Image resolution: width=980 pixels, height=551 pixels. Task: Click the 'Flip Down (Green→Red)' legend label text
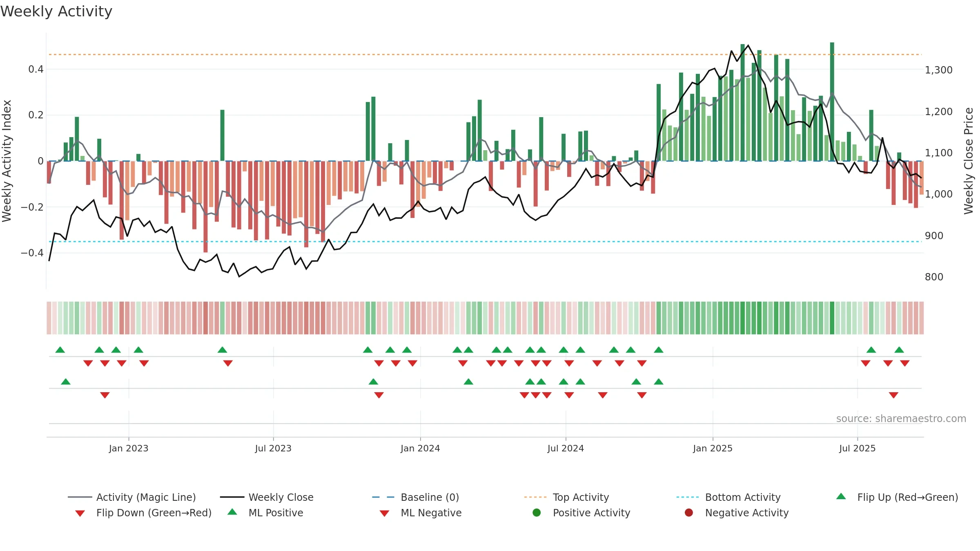point(154,513)
